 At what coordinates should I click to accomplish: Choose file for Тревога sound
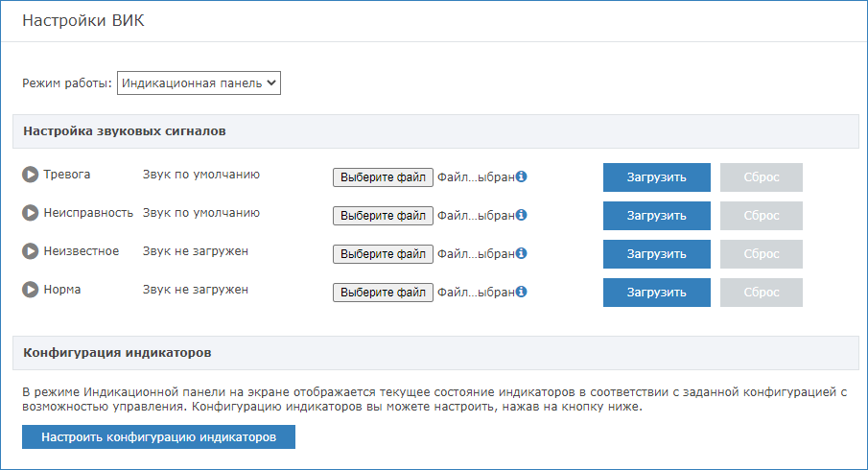(383, 177)
